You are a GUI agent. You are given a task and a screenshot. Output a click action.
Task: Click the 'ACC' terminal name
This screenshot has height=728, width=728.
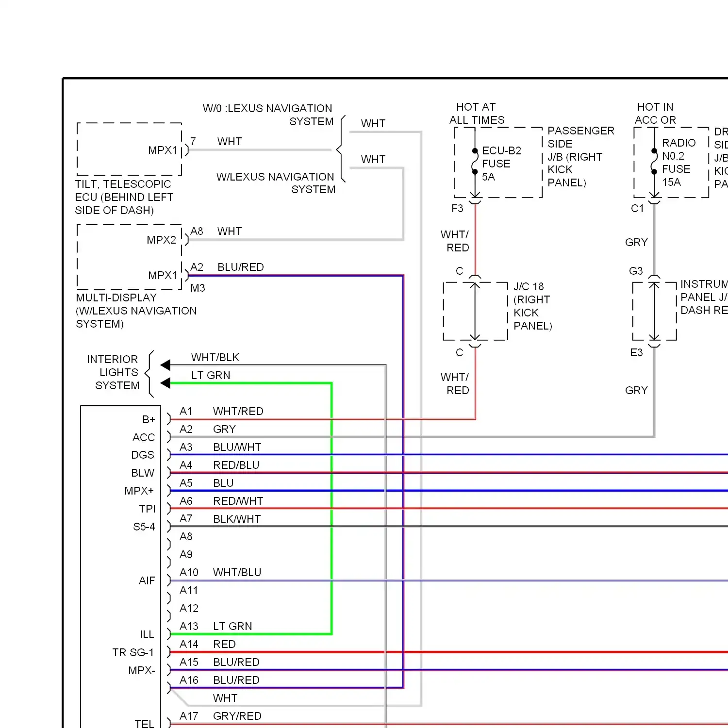(144, 438)
